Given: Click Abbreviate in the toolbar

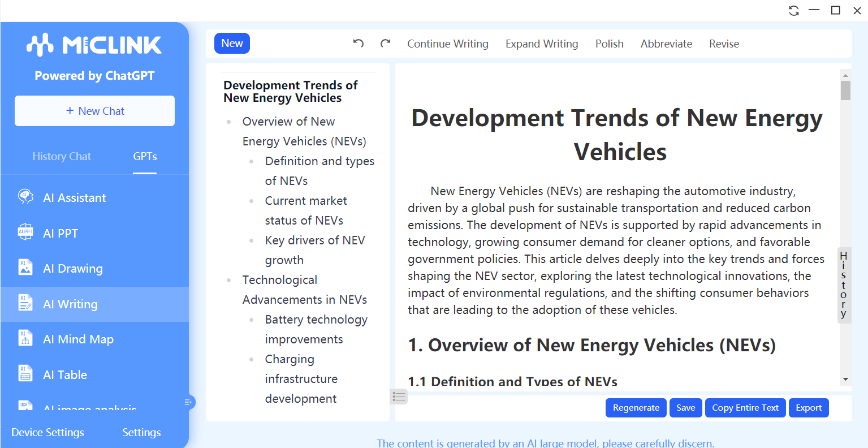Looking at the screenshot, I should (666, 44).
